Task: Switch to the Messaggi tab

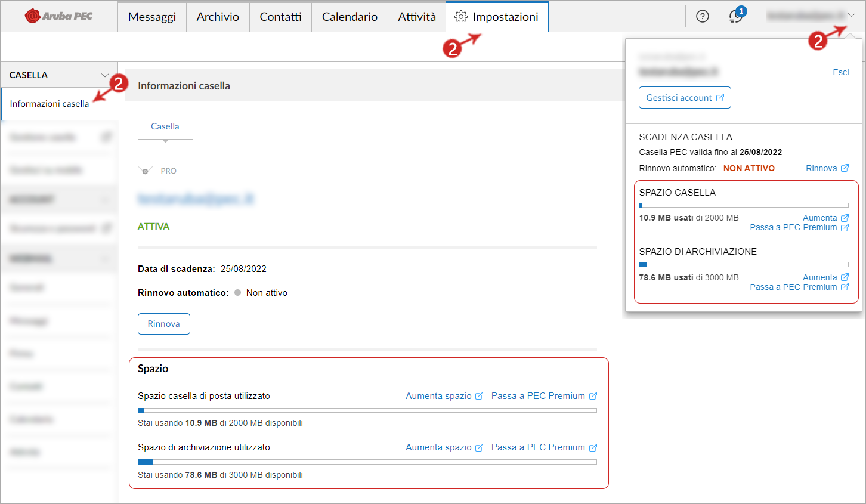Action: pyautogui.click(x=151, y=17)
